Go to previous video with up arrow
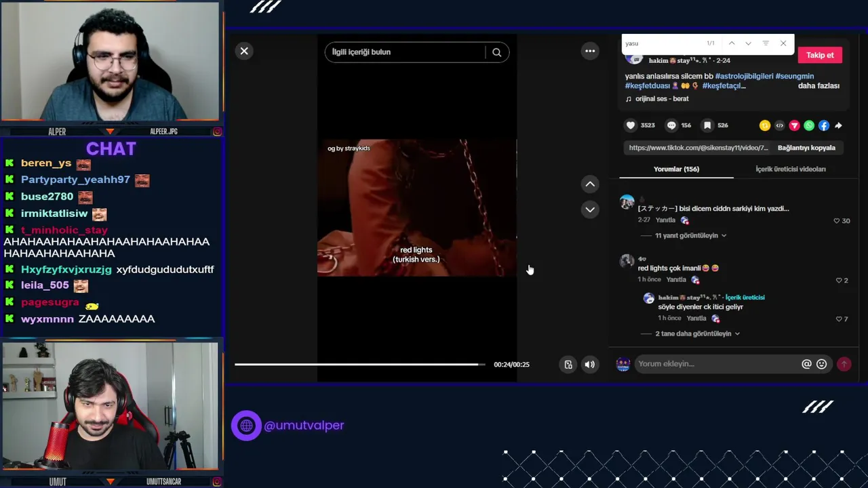Screen dimensions: 868x488 pyautogui.click(x=590, y=184)
